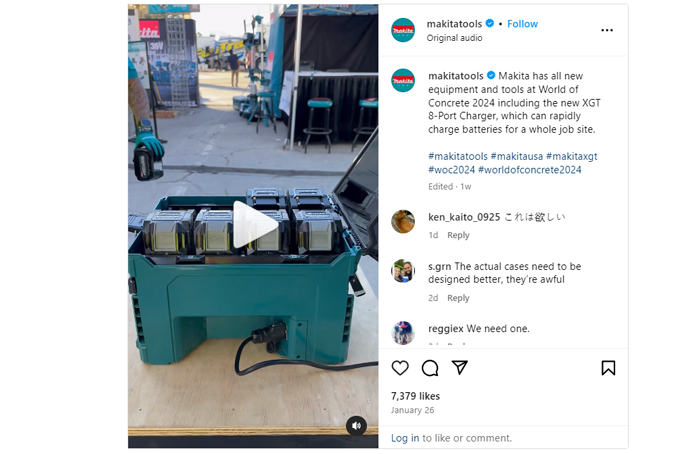Reply to ken_kaito_0925's comment
Image resolution: width=700 pixels, height=454 pixels.
(x=458, y=235)
